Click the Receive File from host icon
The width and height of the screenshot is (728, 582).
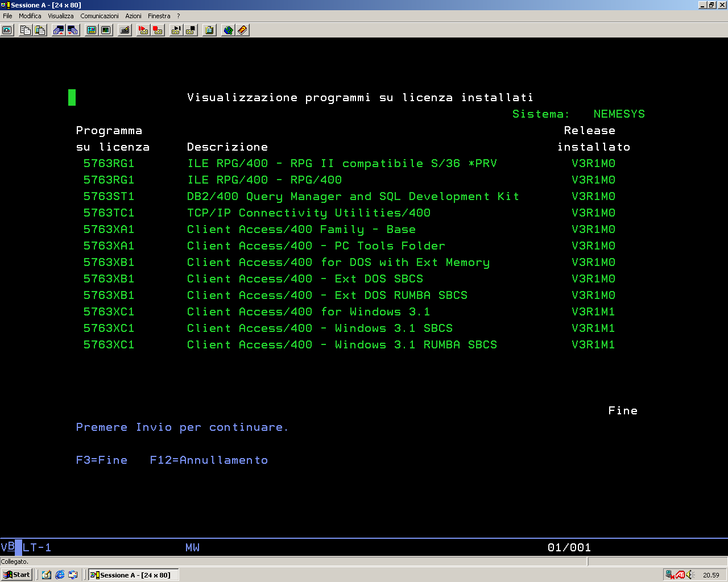[x=73, y=30]
